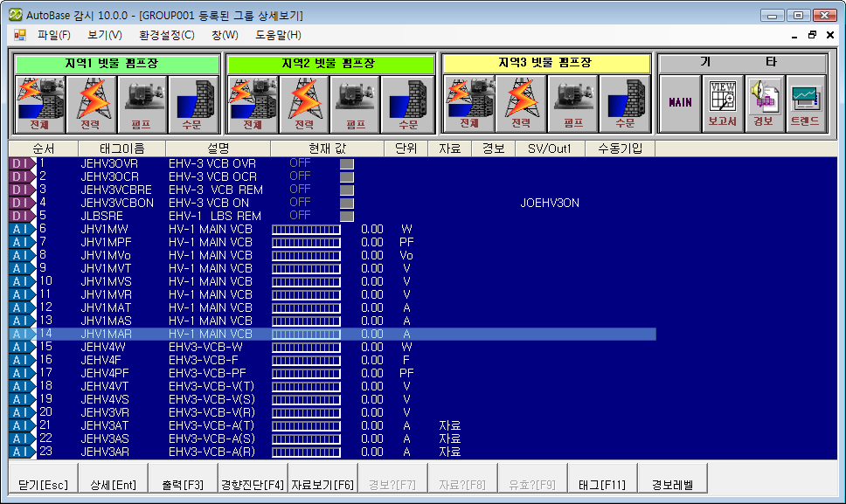Open the 트렌드 trend chart icon
Image resolution: width=846 pixels, height=504 pixels.
[806, 103]
